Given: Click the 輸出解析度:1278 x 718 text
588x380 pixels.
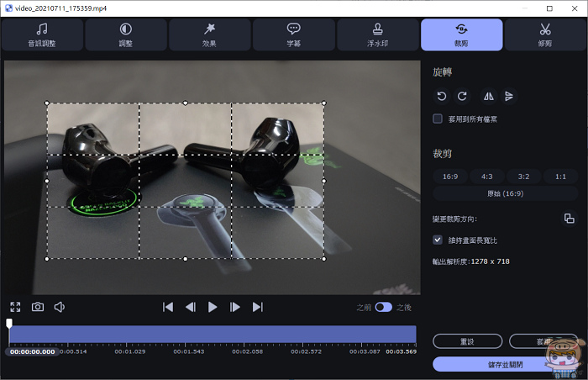Looking at the screenshot, I should pyautogui.click(x=471, y=261).
